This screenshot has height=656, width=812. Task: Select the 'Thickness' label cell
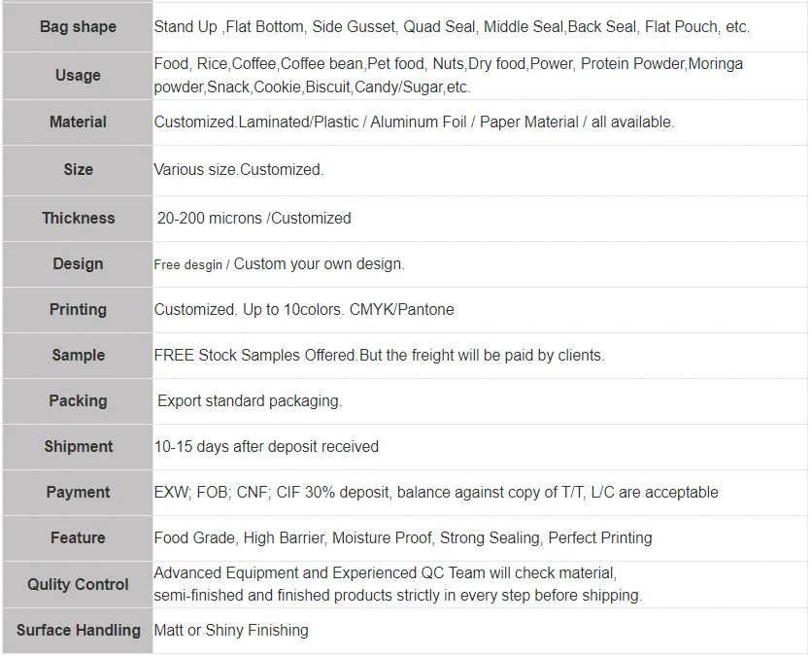78,218
